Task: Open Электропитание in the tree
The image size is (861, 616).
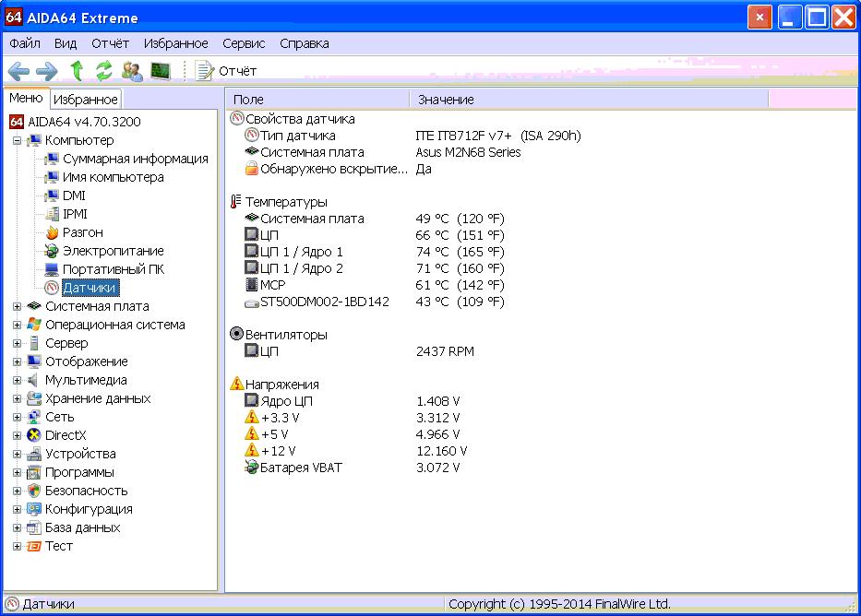Action: 113,251
